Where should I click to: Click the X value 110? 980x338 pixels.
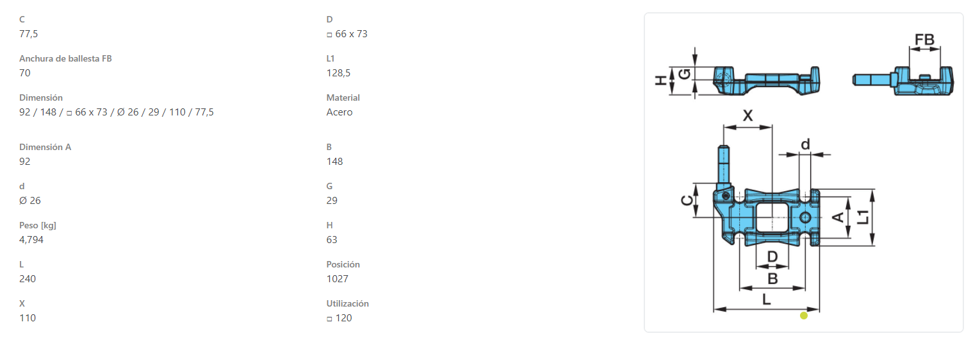coord(28,318)
